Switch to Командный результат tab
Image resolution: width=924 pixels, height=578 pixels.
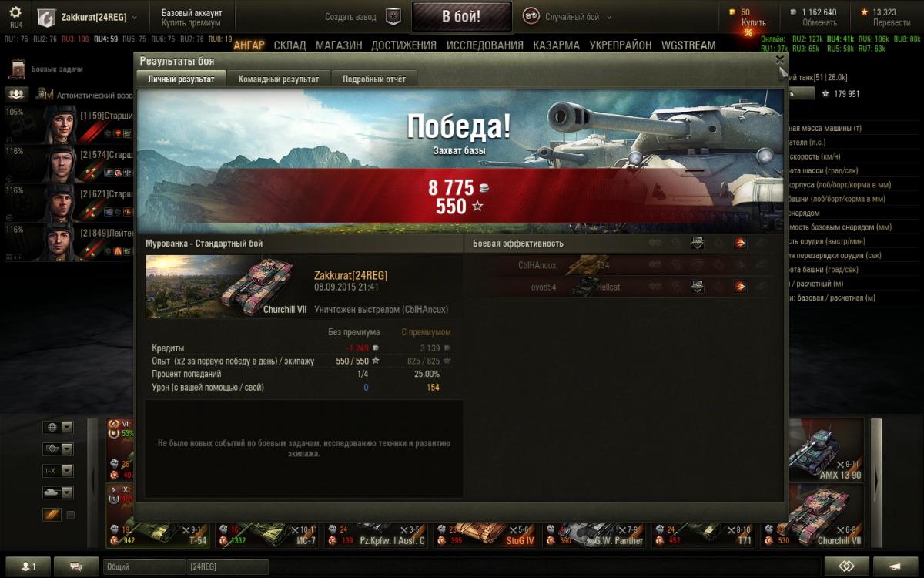(x=279, y=79)
